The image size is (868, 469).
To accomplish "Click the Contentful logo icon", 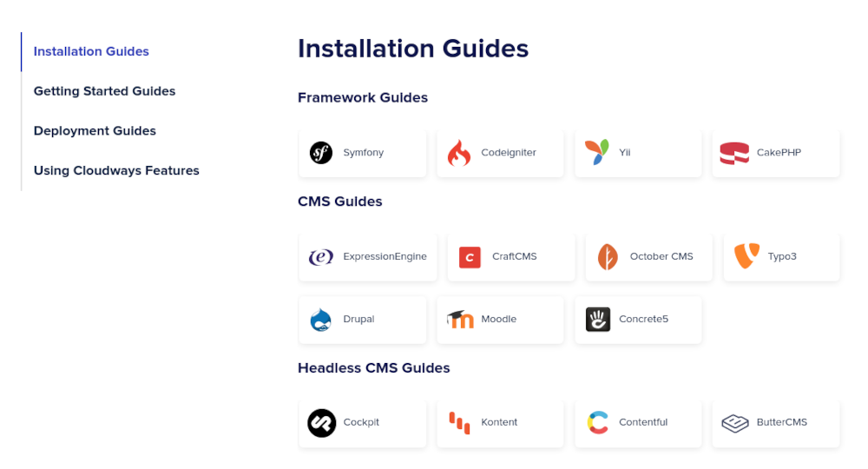I will tap(597, 423).
